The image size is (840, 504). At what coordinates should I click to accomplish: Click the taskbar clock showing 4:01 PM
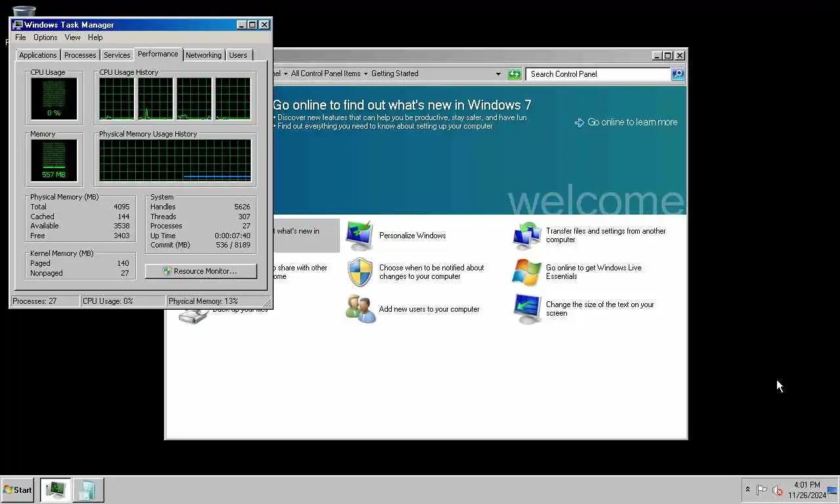[807, 490]
